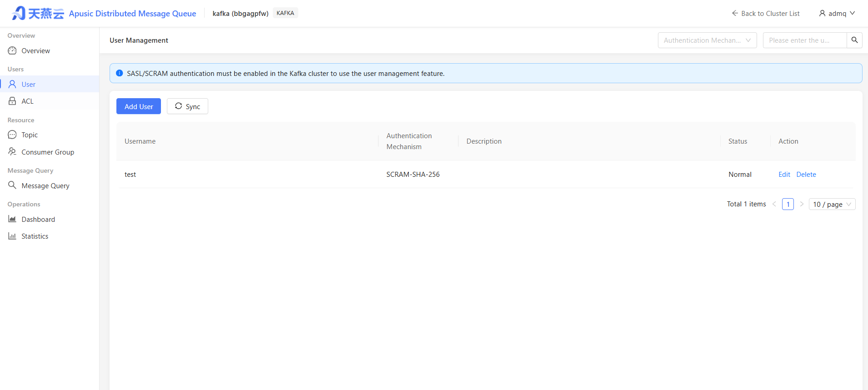Click the User person icon in sidebar
The height and width of the screenshot is (390, 868).
[12, 84]
